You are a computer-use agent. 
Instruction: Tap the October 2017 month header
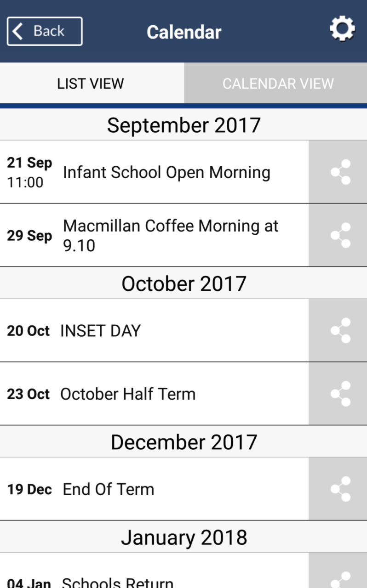pos(183,283)
